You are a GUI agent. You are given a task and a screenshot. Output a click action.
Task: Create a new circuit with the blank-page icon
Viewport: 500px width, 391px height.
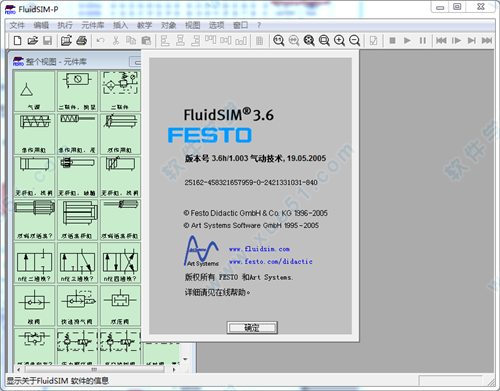click(x=17, y=41)
